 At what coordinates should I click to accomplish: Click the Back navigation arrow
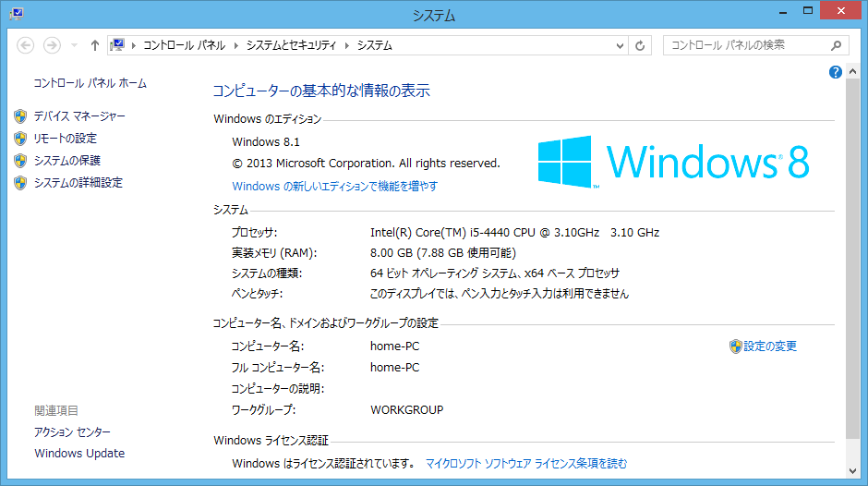tap(26, 45)
